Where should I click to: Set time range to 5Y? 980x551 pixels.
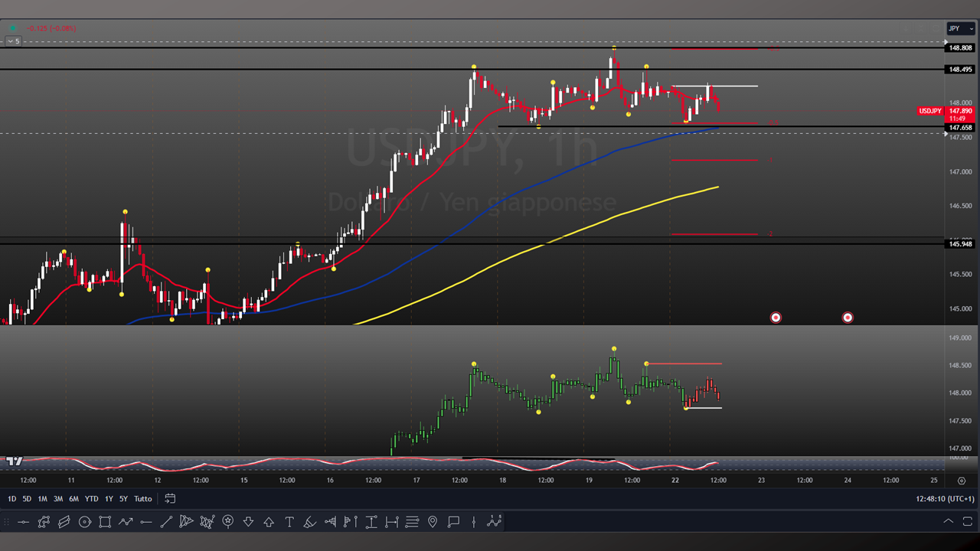pos(123,499)
